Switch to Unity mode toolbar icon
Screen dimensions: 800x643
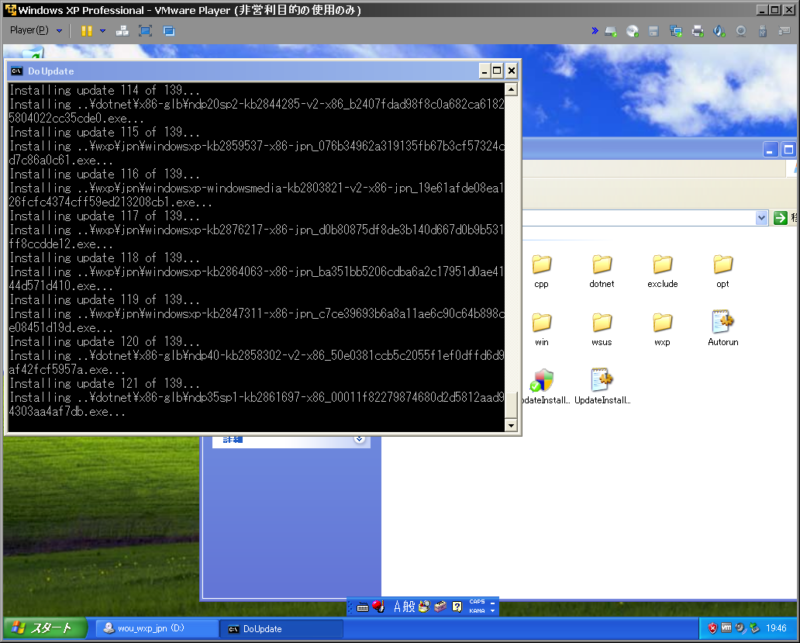pos(169,31)
